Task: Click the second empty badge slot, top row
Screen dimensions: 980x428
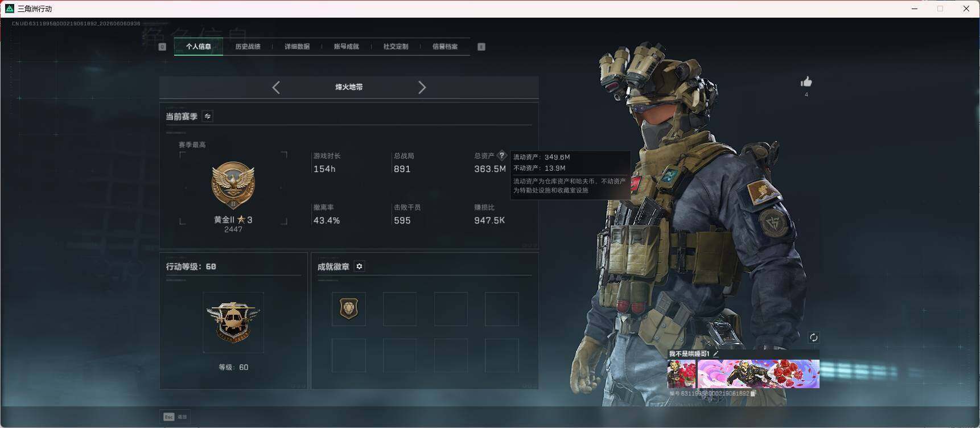Action: pyautogui.click(x=451, y=309)
